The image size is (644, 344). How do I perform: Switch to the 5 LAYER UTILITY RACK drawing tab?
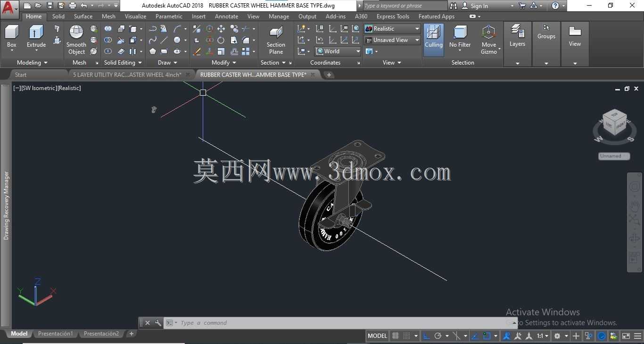click(127, 74)
